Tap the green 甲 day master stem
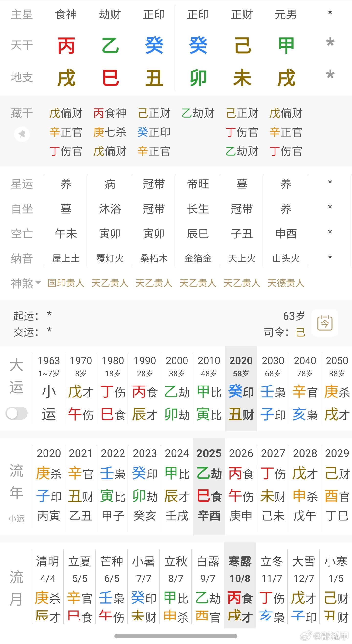The image size is (352, 644). 286,45
